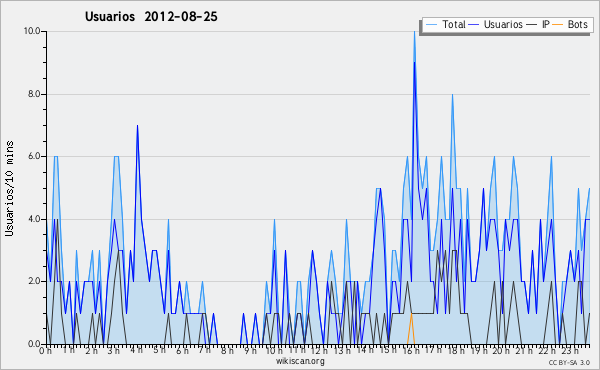The height and width of the screenshot is (370, 600).
Task: Click the x-axis label '9 h'
Action: coord(251,350)
